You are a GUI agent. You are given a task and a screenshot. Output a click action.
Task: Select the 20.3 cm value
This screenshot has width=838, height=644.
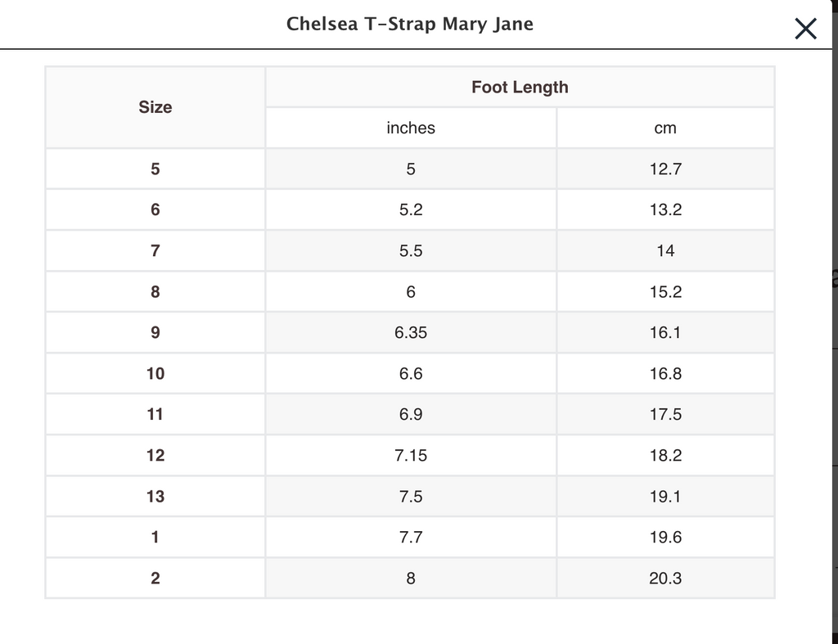[665, 579]
